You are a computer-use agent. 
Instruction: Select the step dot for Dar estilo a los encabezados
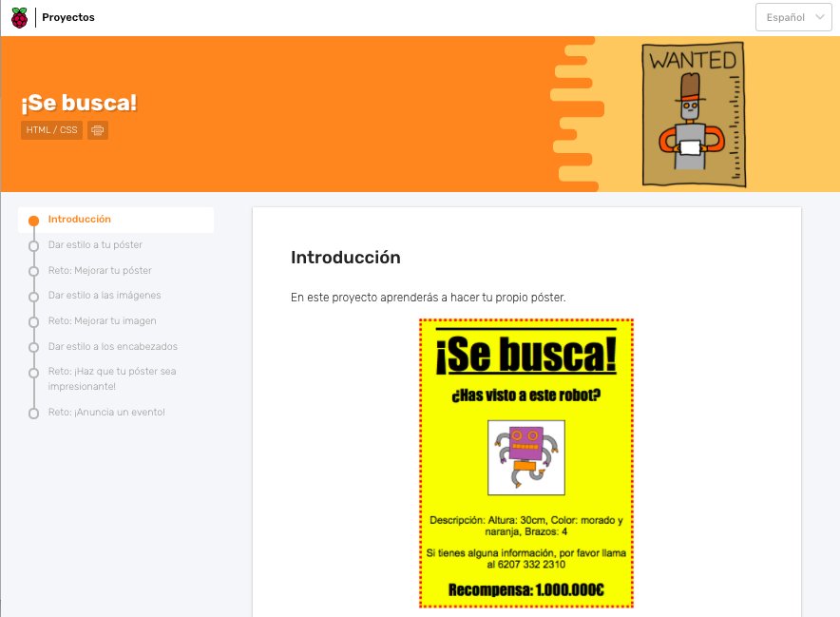click(x=34, y=346)
